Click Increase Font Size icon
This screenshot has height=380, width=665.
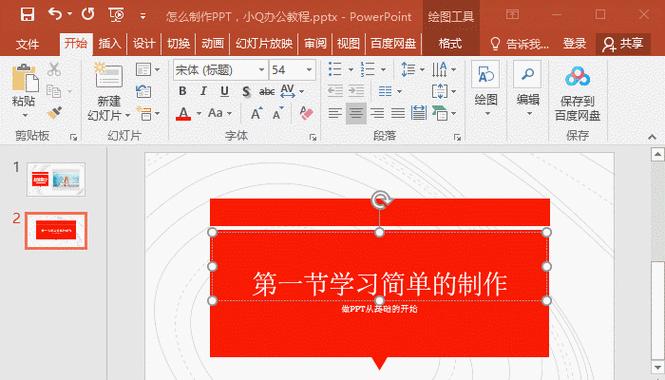tap(257, 113)
